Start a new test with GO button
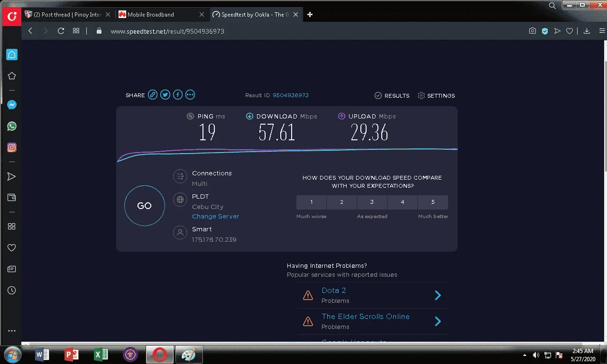This screenshot has height=364, width=607. [x=145, y=206]
